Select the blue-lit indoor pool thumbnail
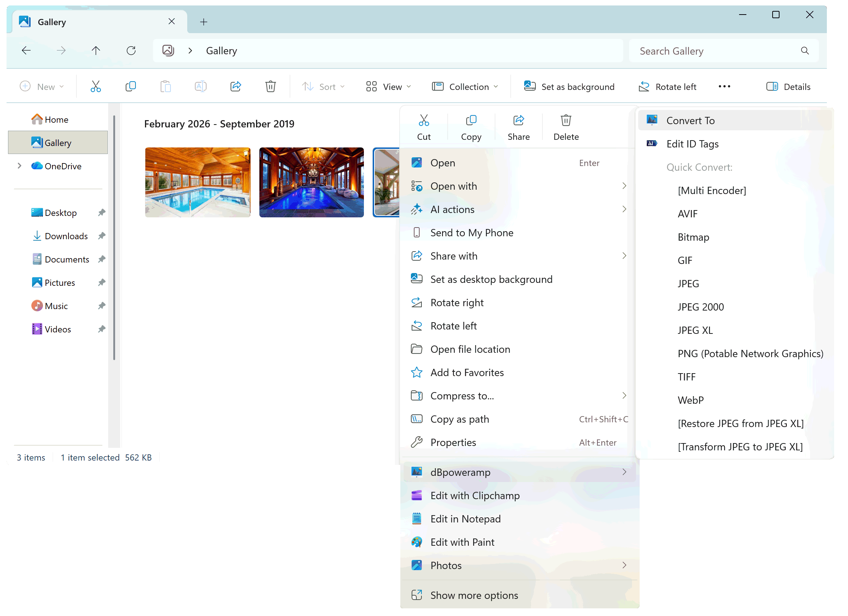Image resolution: width=848 pixels, height=616 pixels. [x=311, y=182]
